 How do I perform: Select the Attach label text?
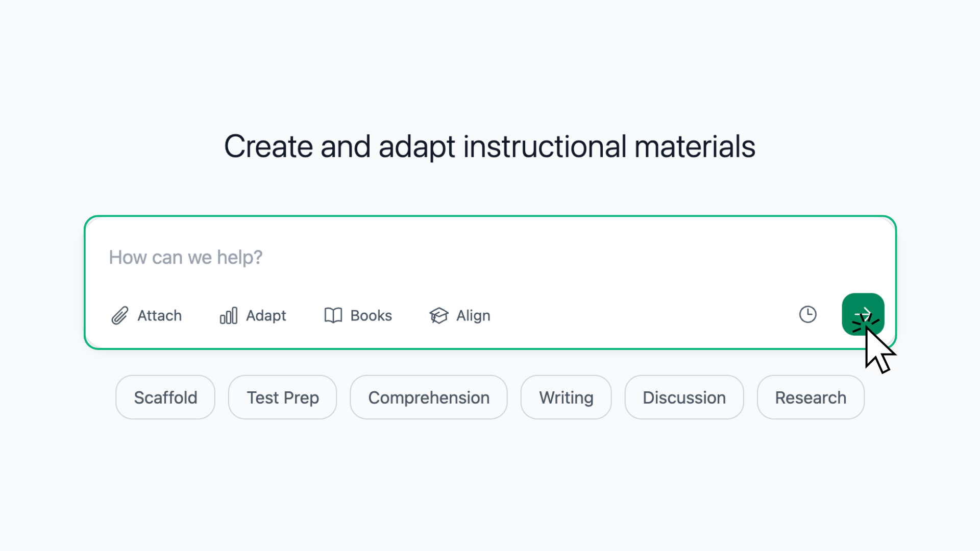160,316
